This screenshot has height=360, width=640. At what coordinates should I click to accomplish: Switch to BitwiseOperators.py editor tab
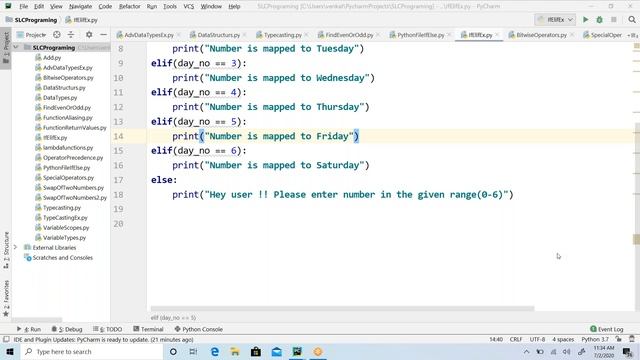tap(541, 35)
